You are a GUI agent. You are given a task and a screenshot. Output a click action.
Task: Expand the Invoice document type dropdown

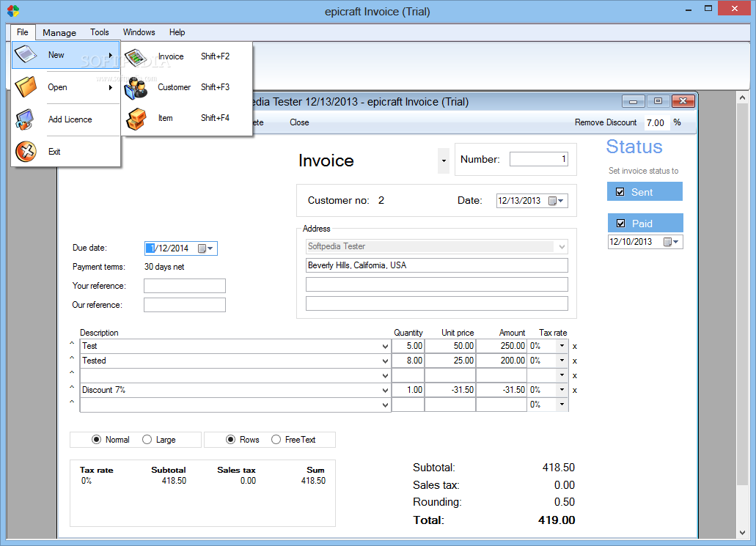444,161
